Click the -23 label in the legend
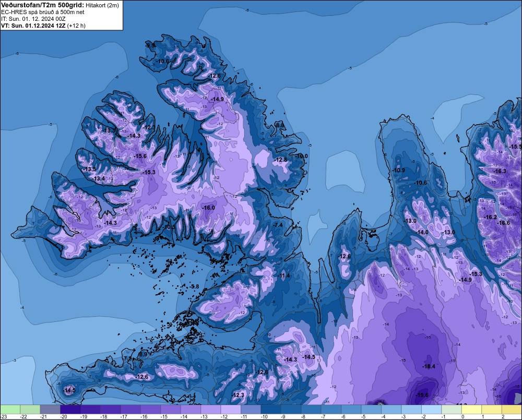 (x=4, y=417)
